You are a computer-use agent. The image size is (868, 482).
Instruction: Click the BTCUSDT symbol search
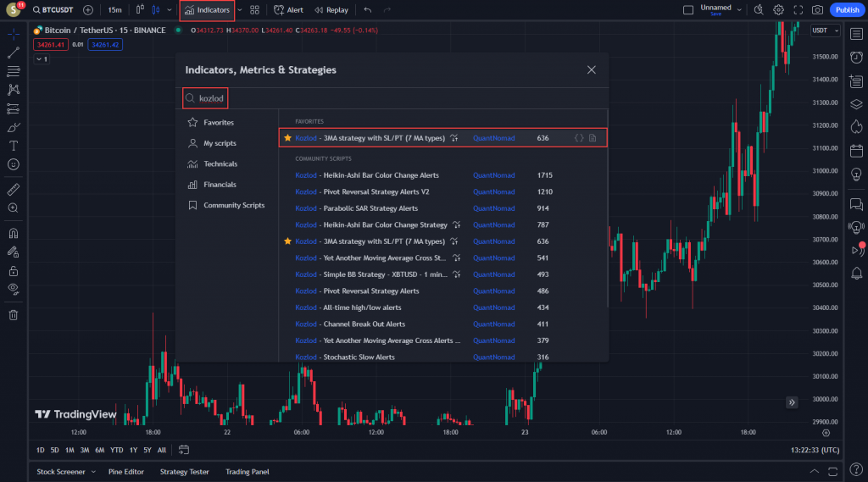point(53,10)
